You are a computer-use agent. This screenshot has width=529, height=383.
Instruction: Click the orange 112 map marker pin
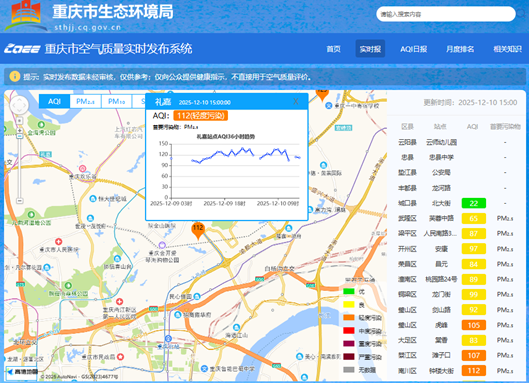click(198, 230)
